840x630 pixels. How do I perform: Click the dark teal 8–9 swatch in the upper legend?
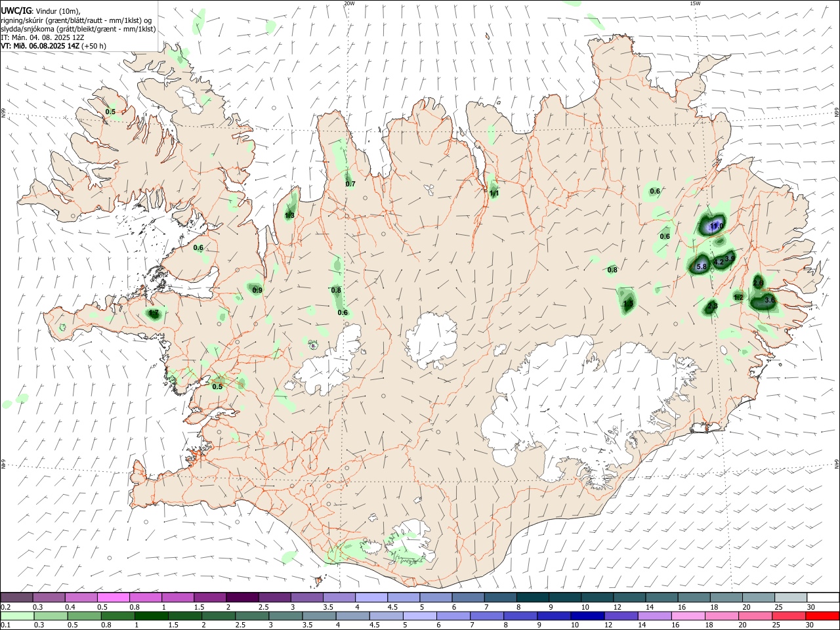coord(532,597)
